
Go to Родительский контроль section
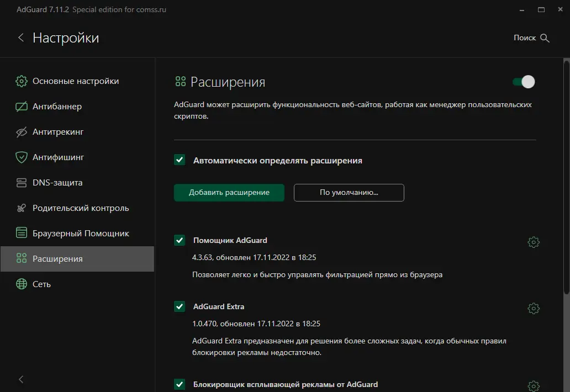click(x=81, y=208)
